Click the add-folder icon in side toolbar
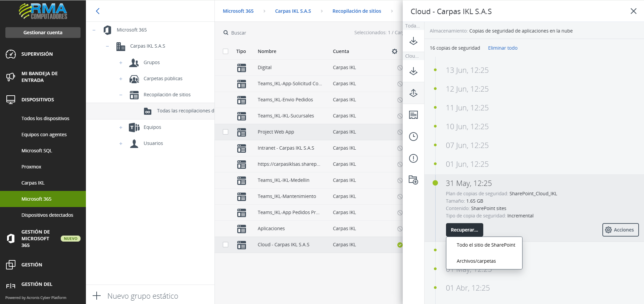The image size is (644, 304). [413, 180]
